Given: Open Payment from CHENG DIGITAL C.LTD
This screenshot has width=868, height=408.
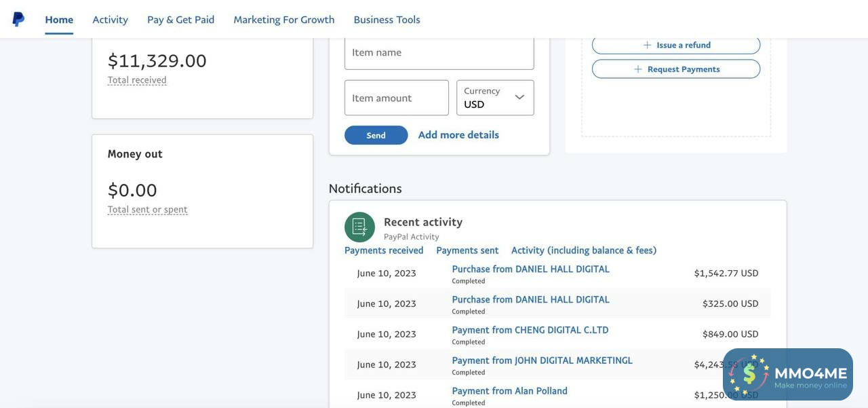Looking at the screenshot, I should click(x=530, y=331).
